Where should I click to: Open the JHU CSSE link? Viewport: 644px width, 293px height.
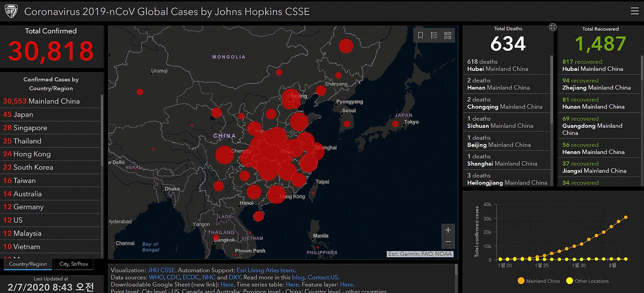(161, 270)
